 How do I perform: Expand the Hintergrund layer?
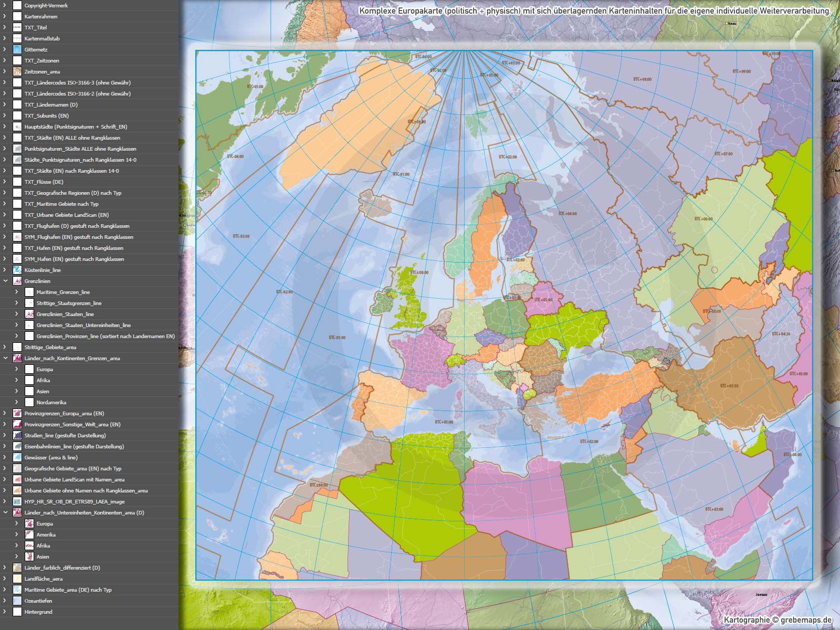point(5,612)
